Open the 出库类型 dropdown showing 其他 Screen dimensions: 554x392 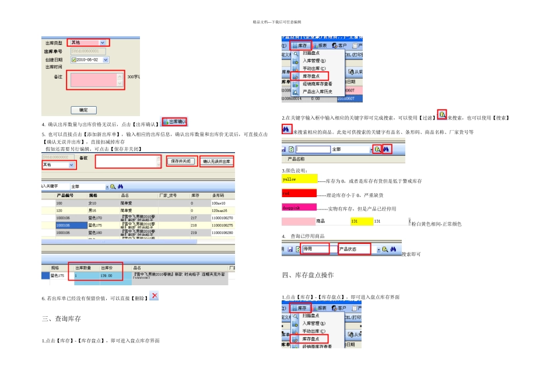point(102,43)
